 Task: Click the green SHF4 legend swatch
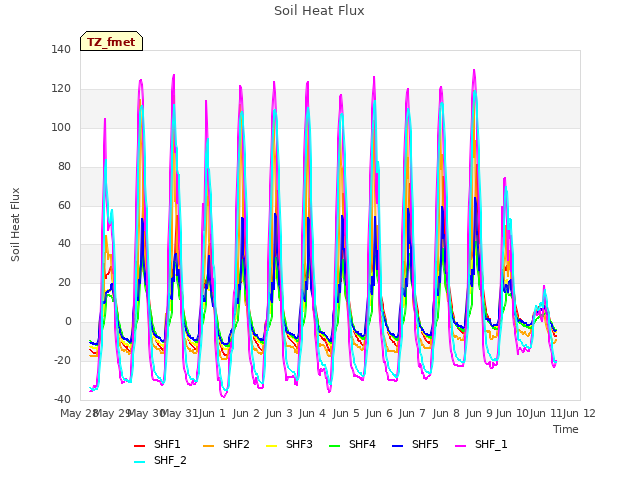click(334, 445)
